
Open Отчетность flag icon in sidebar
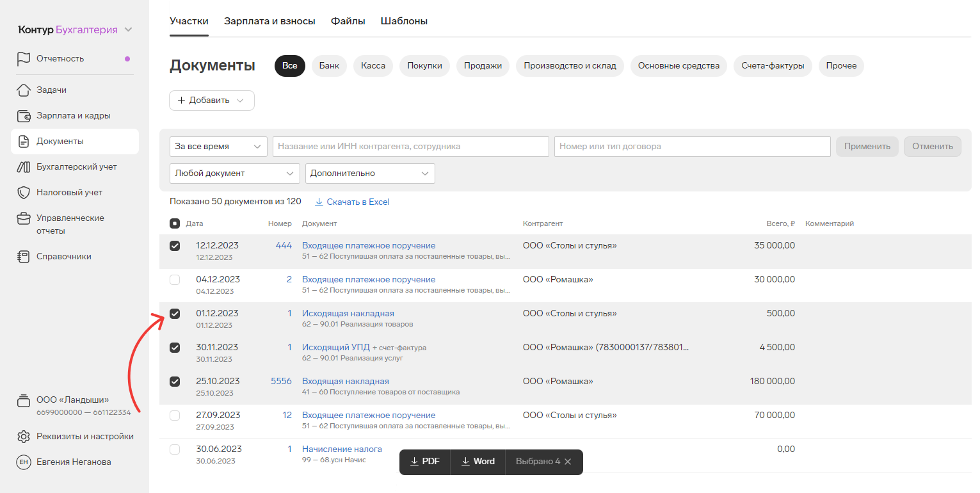pyautogui.click(x=24, y=59)
